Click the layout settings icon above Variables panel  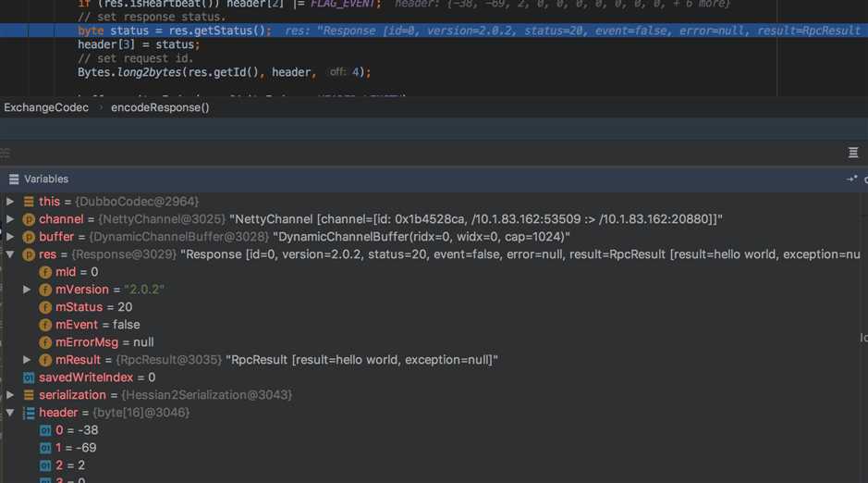pos(853,153)
